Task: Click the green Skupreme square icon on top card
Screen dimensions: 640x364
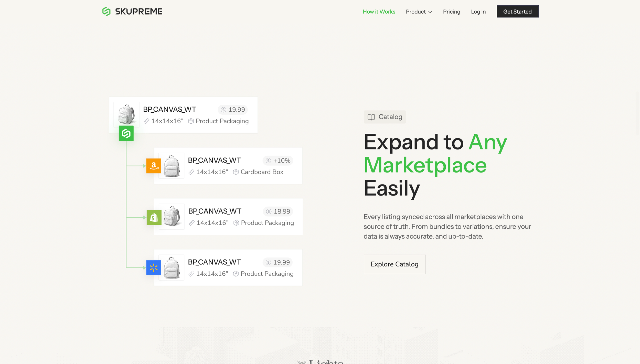Action: [126, 133]
